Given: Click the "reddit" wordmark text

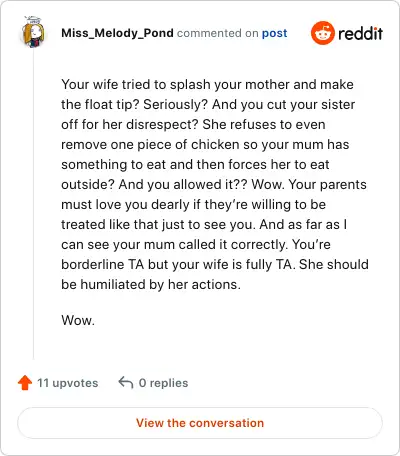Looking at the screenshot, I should pyautogui.click(x=360, y=33).
